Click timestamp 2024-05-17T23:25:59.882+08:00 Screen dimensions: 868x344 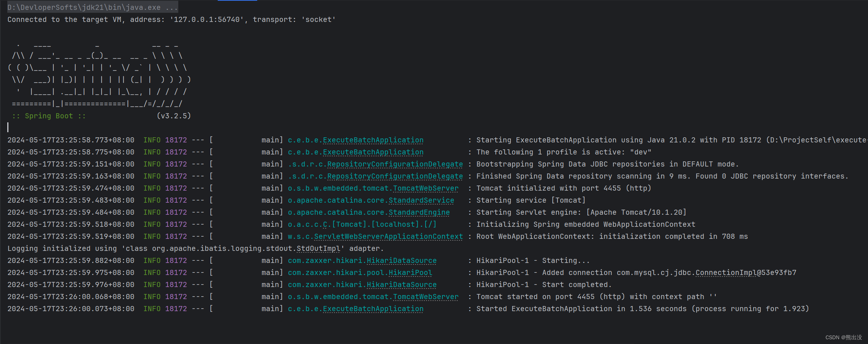point(71,260)
